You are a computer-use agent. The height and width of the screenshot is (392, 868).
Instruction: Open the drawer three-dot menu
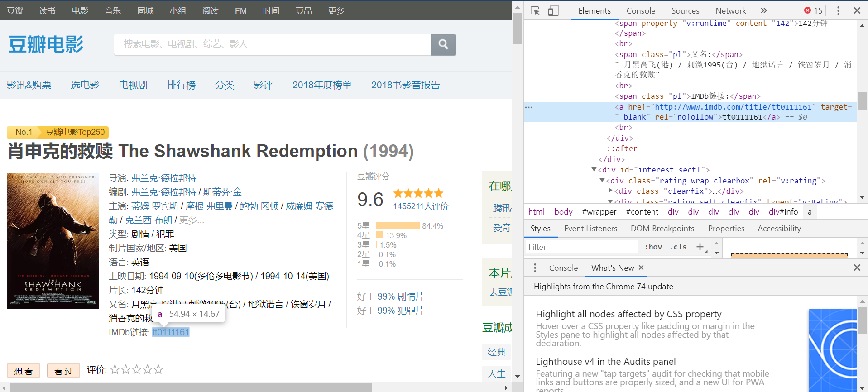click(x=535, y=268)
